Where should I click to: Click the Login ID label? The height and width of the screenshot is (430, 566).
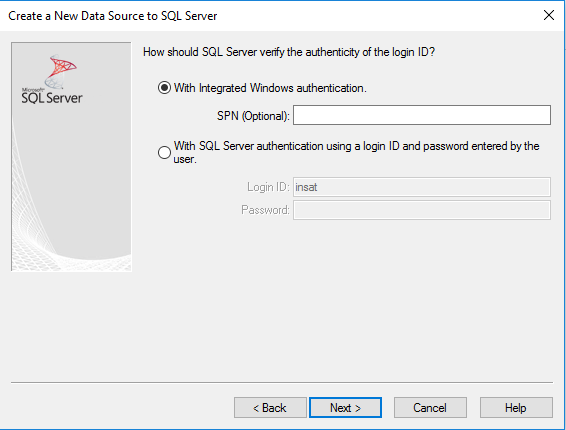(x=268, y=187)
